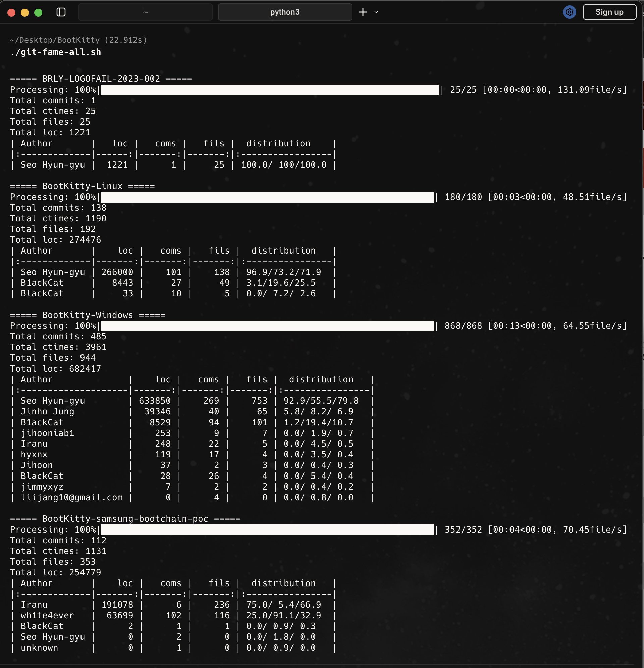The width and height of the screenshot is (644, 668).
Task: Click the red close window button
Action: click(x=12, y=13)
